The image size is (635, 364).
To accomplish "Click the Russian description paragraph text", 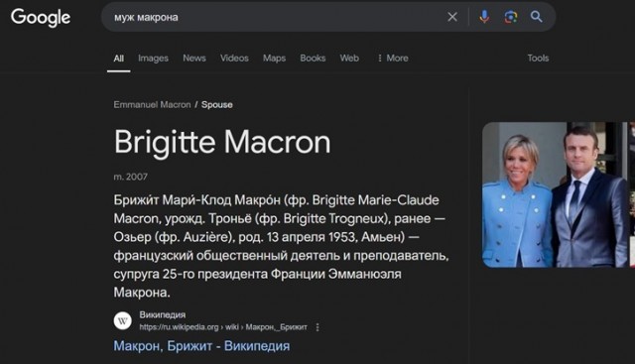I will [281, 246].
